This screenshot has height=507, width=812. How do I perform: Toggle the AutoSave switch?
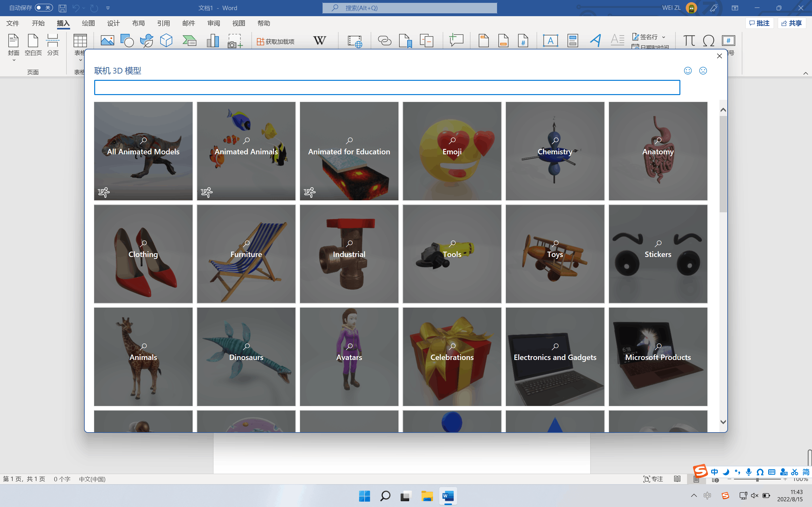[44, 8]
